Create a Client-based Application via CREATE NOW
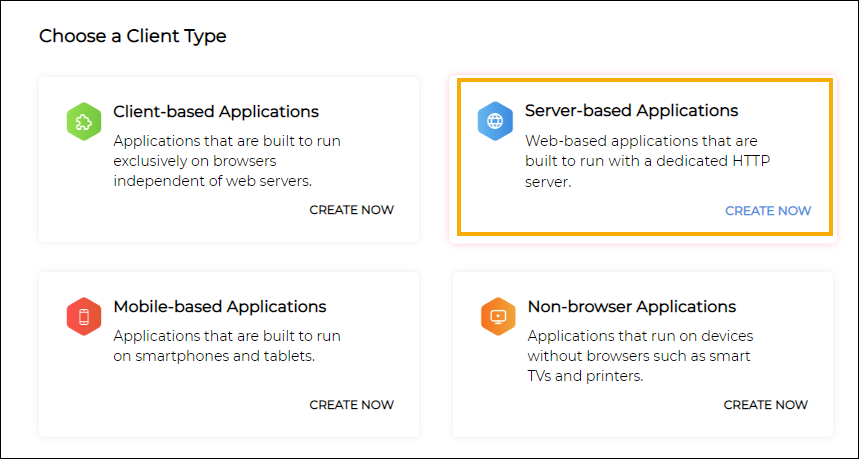The height and width of the screenshot is (459, 859). 352,210
